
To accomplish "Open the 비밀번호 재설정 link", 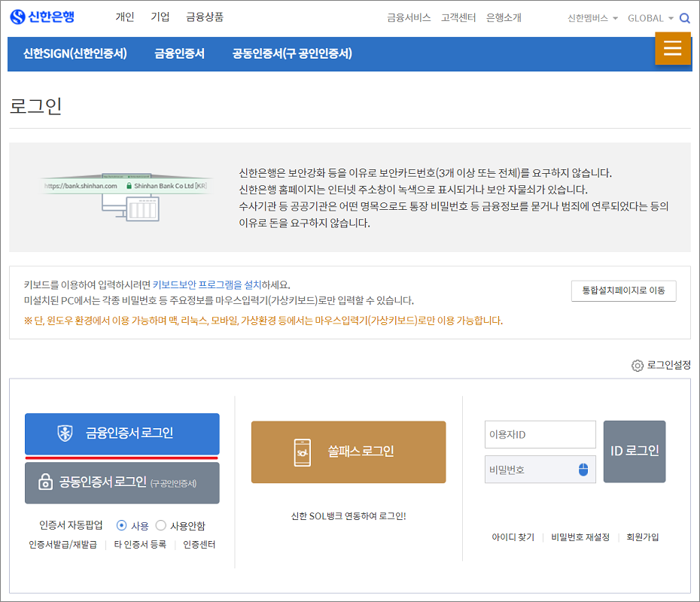I will [x=580, y=537].
